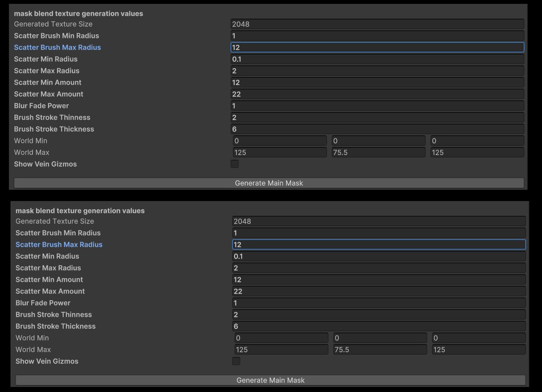Image resolution: width=542 pixels, height=392 pixels.
Task: Edit Scatter Max Amount field, bottom panel
Action: coord(379,291)
